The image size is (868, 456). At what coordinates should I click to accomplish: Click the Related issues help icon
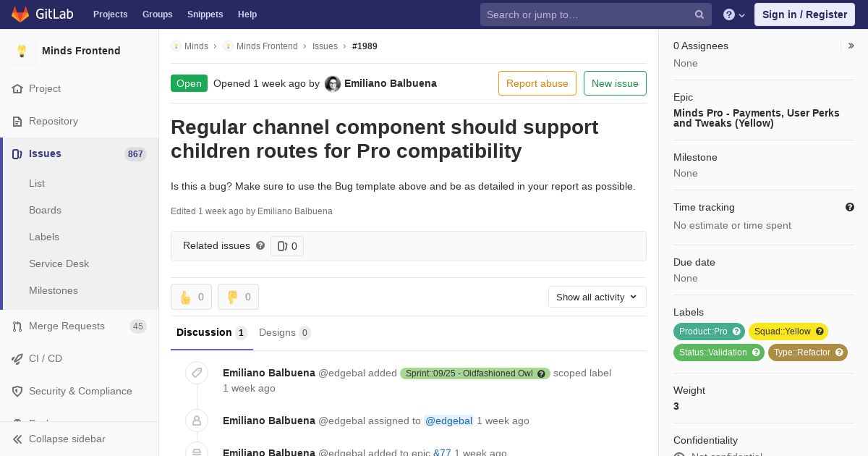pos(260,245)
